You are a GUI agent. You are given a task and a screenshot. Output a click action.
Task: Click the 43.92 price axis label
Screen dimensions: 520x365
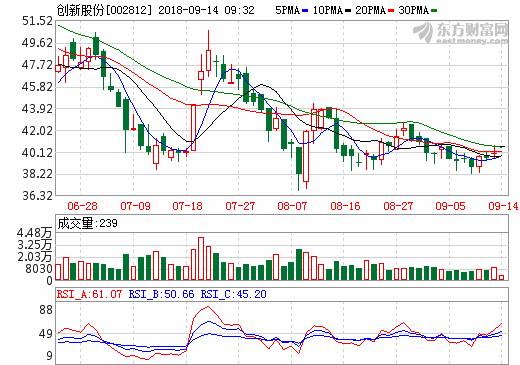pos(37,109)
